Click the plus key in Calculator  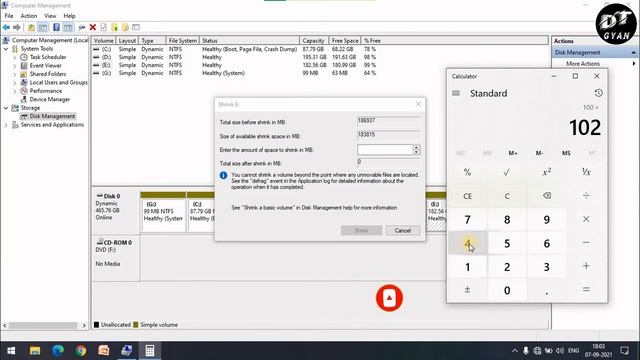point(586,266)
